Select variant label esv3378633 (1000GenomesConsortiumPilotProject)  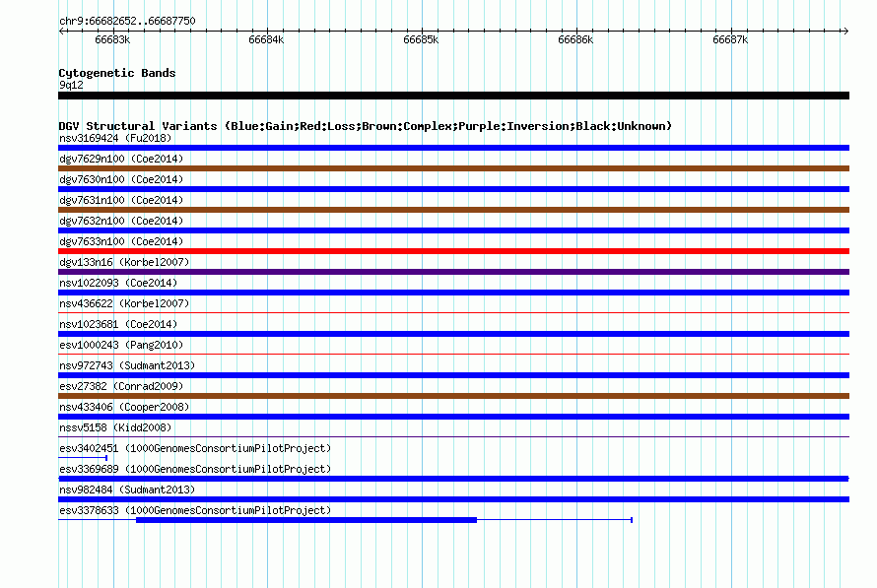(x=195, y=510)
